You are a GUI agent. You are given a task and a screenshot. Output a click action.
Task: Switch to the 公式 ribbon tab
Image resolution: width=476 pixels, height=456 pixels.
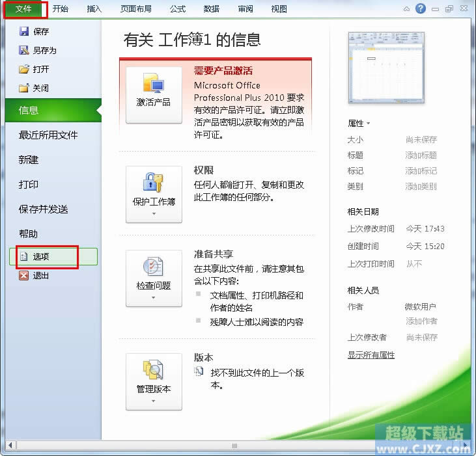[178, 9]
